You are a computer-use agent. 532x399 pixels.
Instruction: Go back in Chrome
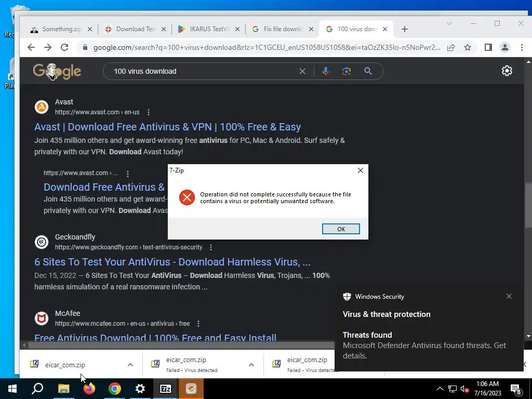[31, 47]
